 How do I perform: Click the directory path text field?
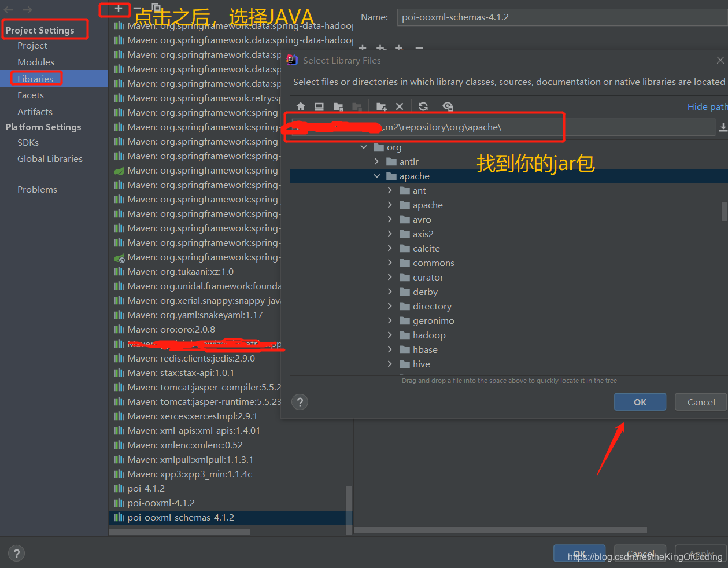pyautogui.click(x=503, y=127)
